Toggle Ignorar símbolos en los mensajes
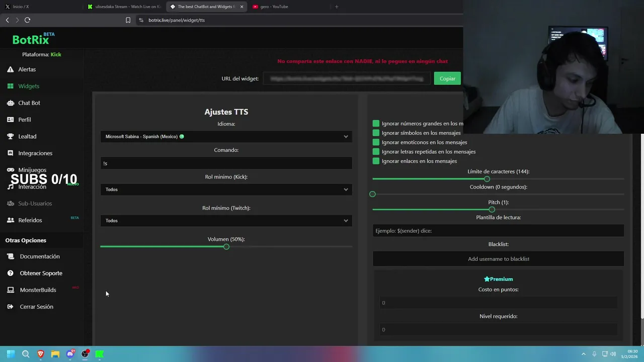Viewport: 644px width, 362px height. [376, 133]
